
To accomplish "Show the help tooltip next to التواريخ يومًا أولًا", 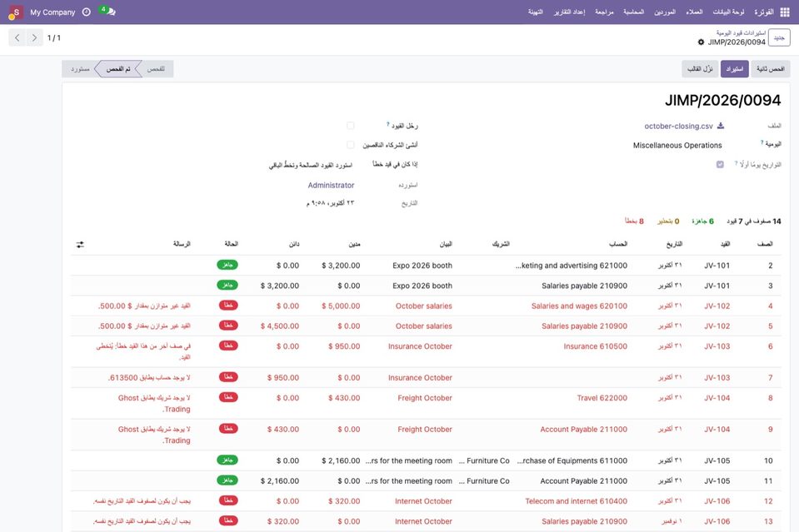I will coord(737,163).
